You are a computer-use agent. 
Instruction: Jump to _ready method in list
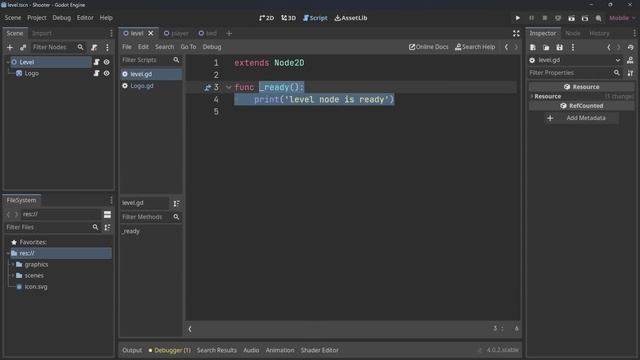(x=131, y=231)
